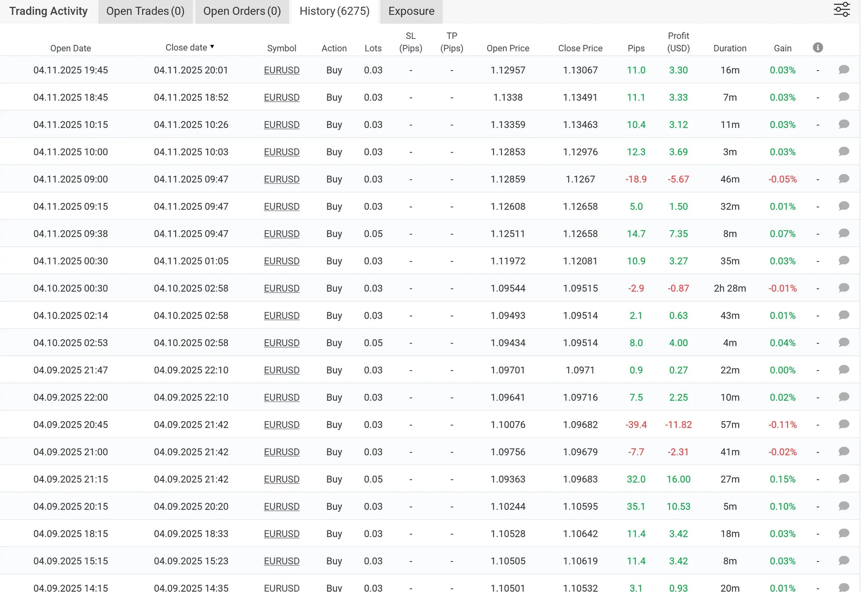Sort table by Pips column
The width and height of the screenshot is (868, 592).
636,48
